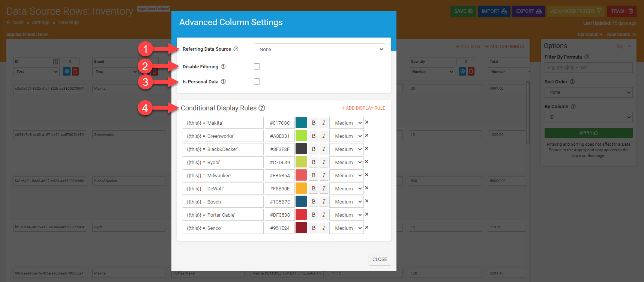This screenshot has height=282, width=644.
Task: Open the By Column dropdown
Action: [588, 117]
